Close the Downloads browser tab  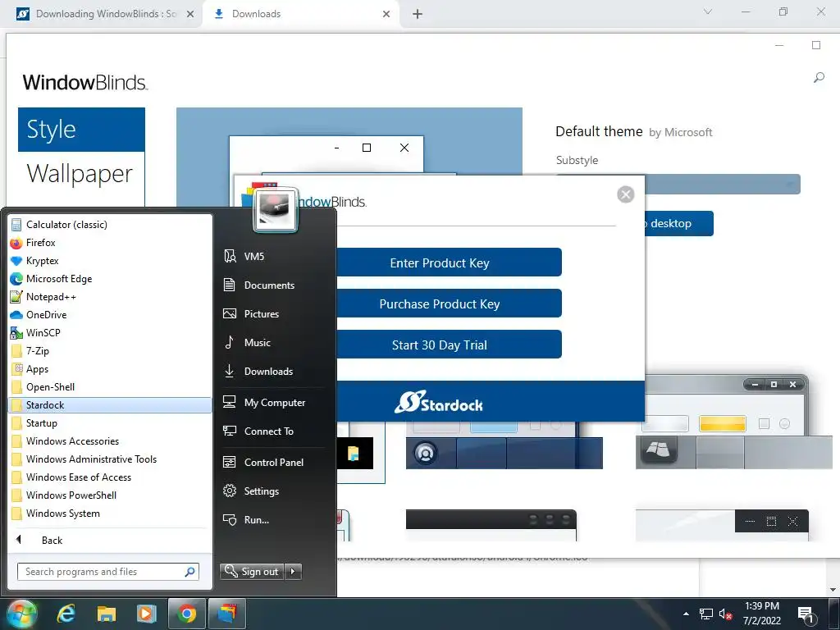point(386,14)
